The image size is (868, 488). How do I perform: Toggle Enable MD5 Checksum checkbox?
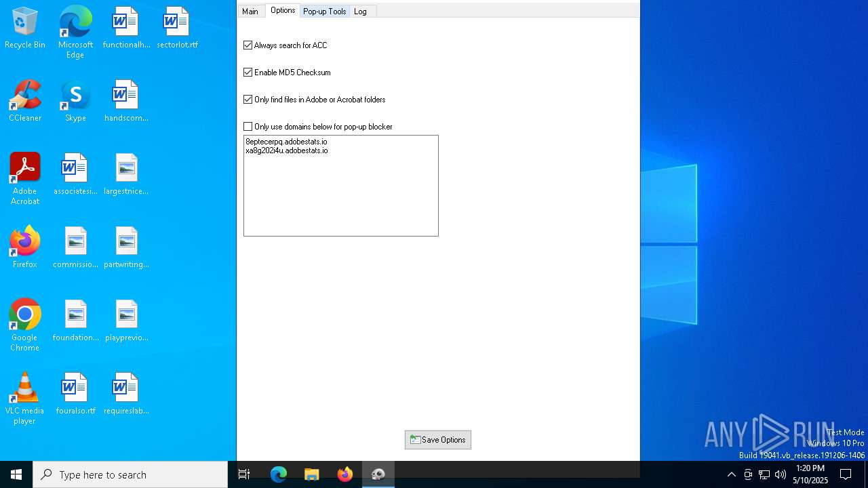248,73
